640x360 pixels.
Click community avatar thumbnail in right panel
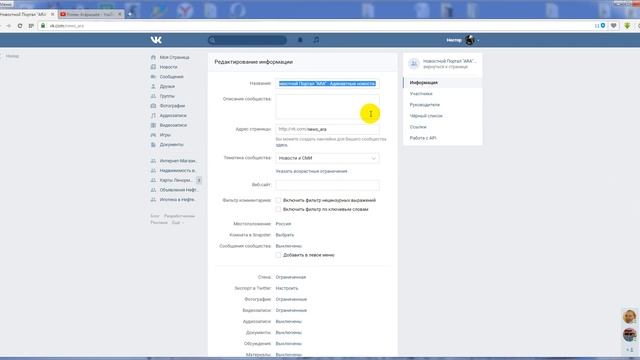tap(413, 63)
